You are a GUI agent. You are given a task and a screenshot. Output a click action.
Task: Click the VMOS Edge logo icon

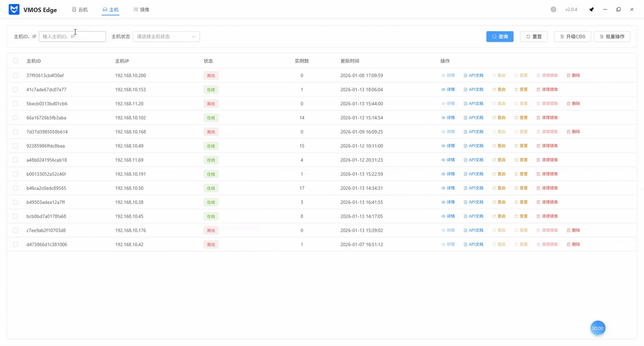14,10
